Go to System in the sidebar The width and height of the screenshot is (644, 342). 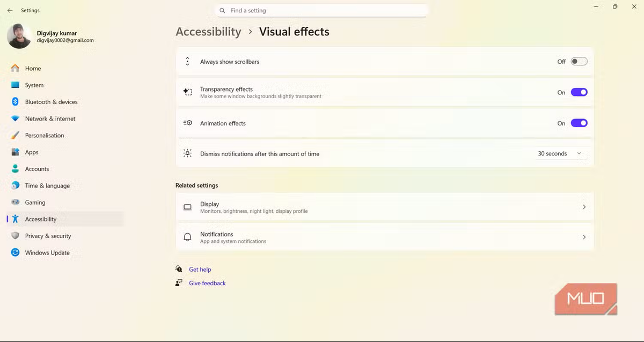coord(34,85)
